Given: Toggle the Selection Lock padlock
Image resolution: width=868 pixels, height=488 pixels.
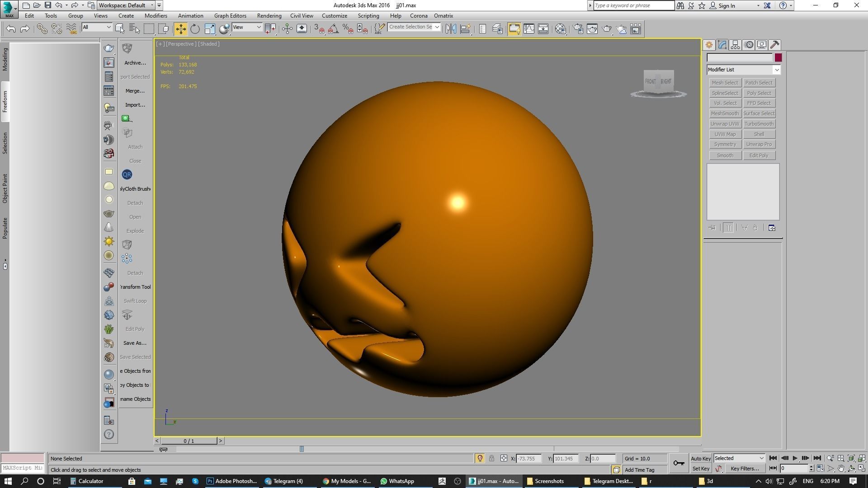Looking at the screenshot, I should [x=491, y=458].
